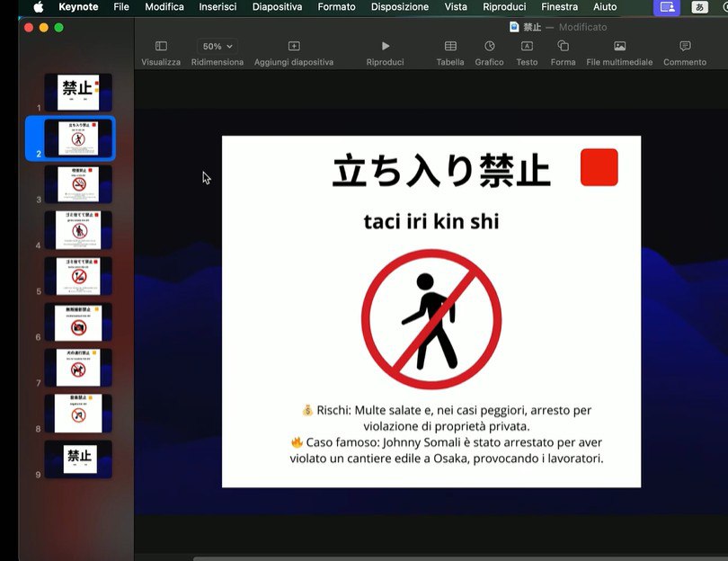Open the Inserisci menu
This screenshot has height=561, width=728.
pyautogui.click(x=218, y=6)
